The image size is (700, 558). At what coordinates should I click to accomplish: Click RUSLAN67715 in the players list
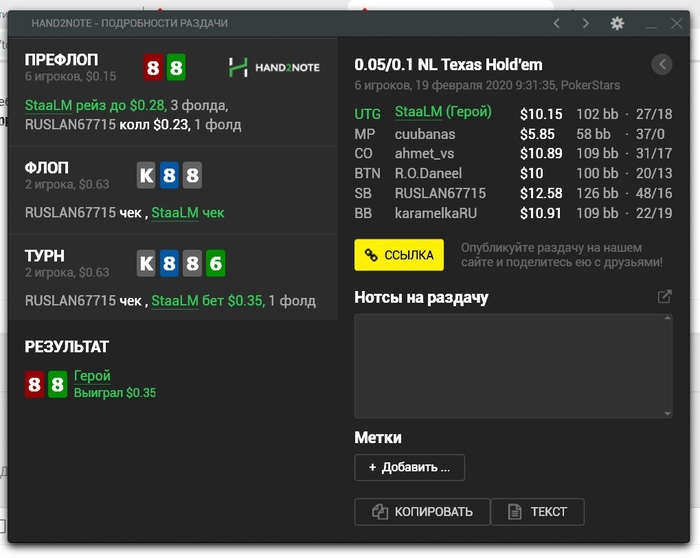440,193
